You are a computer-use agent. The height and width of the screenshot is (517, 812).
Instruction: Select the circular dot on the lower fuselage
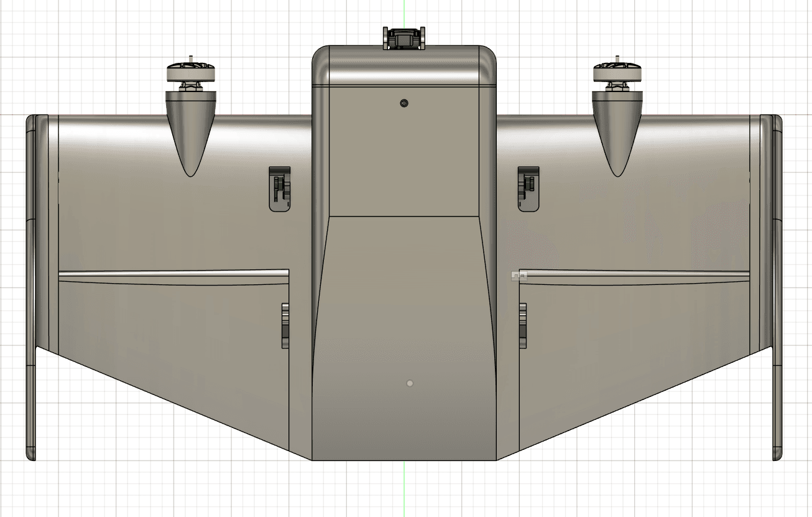pyautogui.click(x=409, y=383)
